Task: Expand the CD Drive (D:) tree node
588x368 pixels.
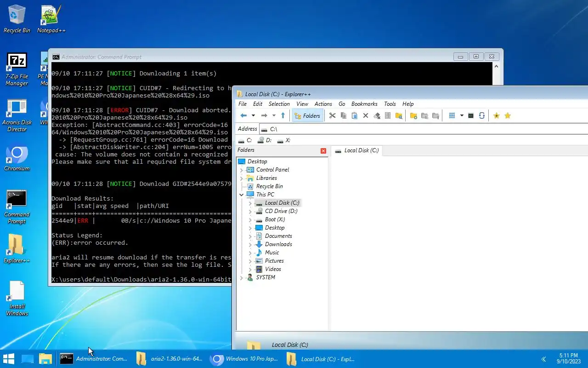Action: tap(250, 211)
